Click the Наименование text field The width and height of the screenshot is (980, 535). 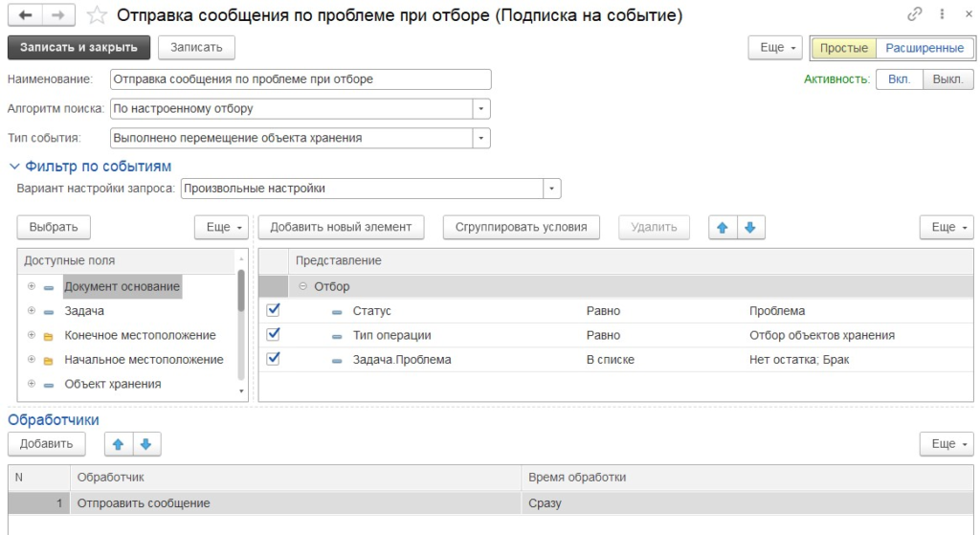301,79
